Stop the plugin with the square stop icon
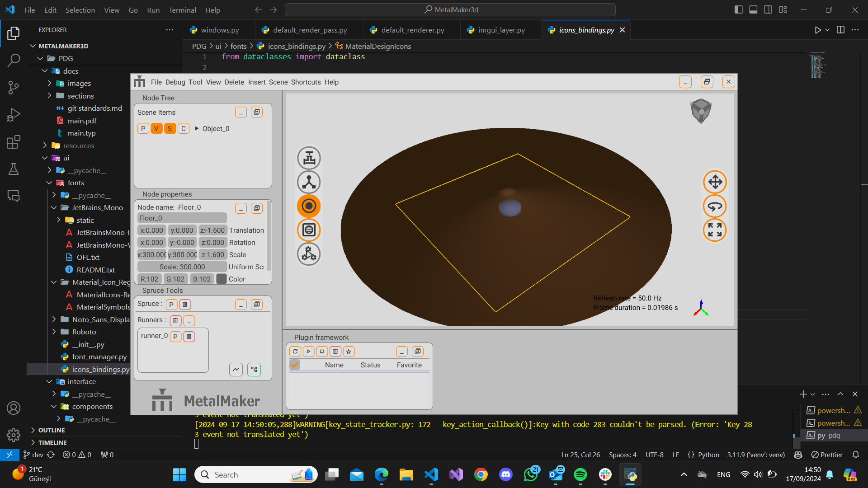The image size is (868, 488). [322, 352]
